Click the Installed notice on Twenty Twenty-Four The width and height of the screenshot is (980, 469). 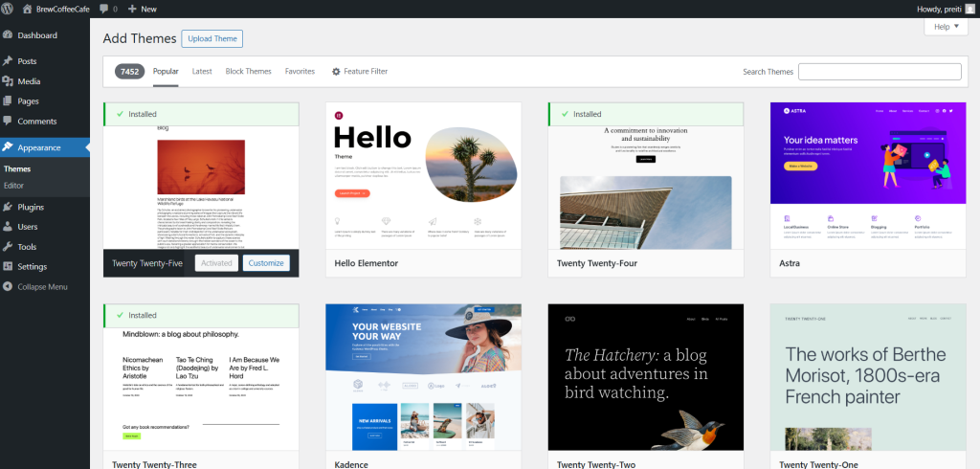click(646, 114)
